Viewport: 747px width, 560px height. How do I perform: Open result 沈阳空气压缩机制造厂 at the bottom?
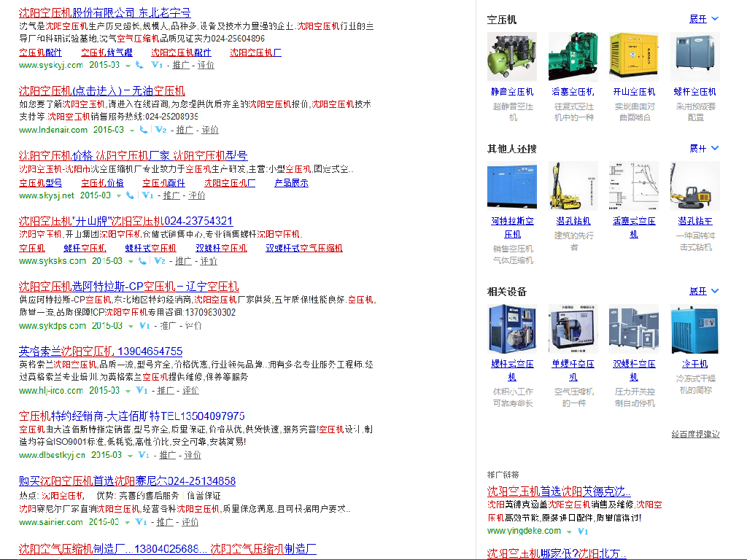(x=168, y=549)
